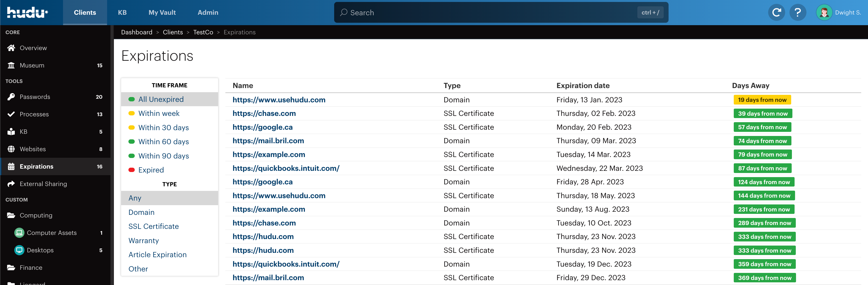Click the Museum building icon
This screenshot has width=868, height=285.
[11, 65]
